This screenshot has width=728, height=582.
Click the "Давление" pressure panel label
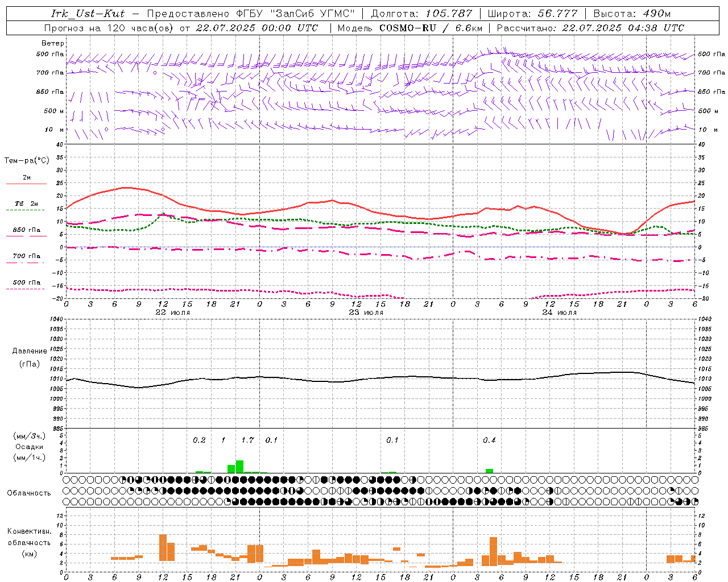[x=30, y=351]
